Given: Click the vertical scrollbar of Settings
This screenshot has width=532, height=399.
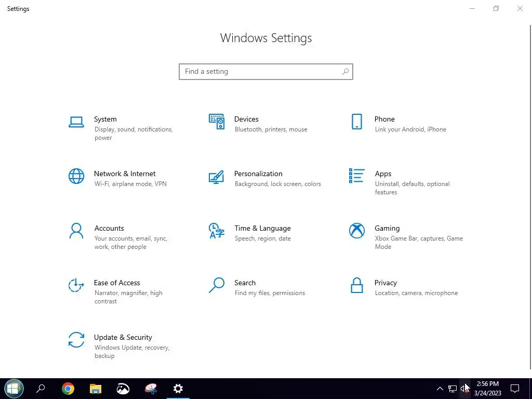Looking at the screenshot, I should tap(530, 197).
